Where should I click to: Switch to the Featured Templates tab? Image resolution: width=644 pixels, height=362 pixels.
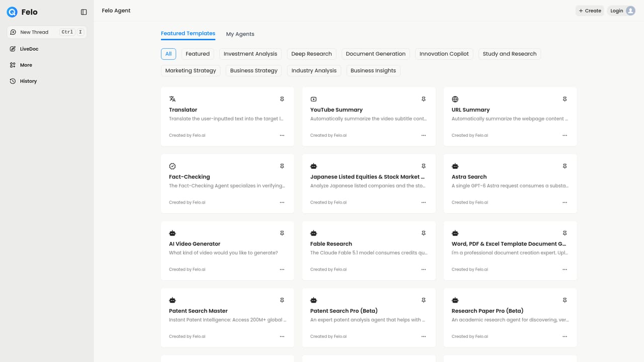point(188,34)
